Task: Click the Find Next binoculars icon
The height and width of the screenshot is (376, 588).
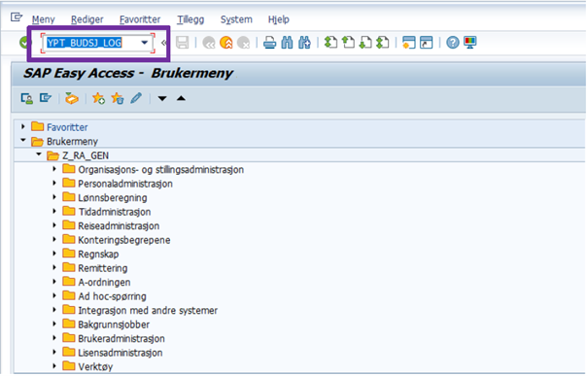Action: 304,43
